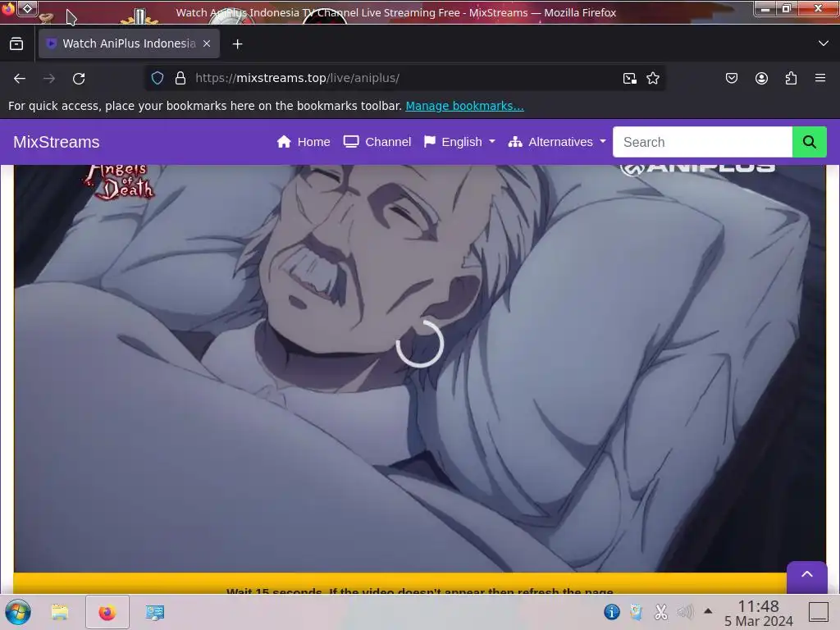The height and width of the screenshot is (630, 840).
Task: Open the Firefox account icon
Action: coord(761,78)
